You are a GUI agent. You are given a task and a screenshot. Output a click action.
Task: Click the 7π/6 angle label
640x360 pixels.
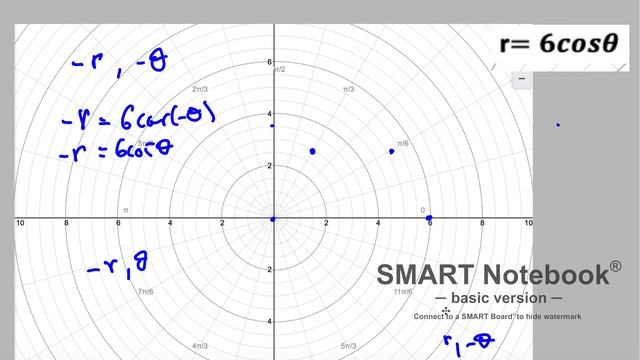145,291
